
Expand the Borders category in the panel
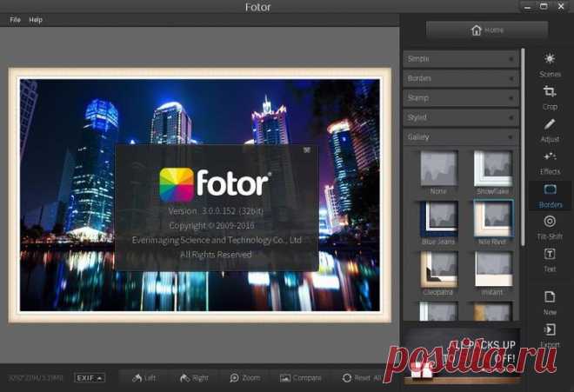click(461, 78)
